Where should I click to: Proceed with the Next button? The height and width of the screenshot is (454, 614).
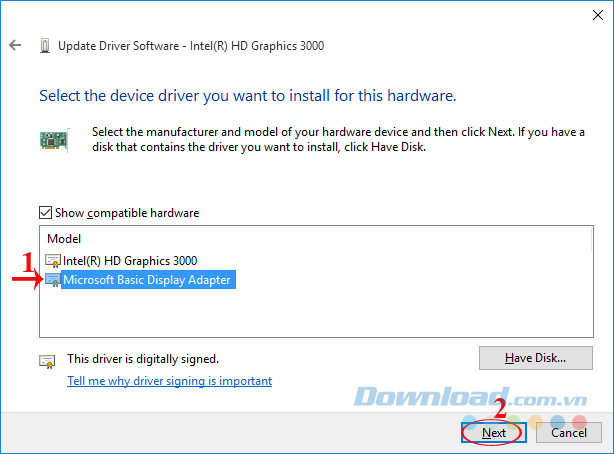[493, 432]
